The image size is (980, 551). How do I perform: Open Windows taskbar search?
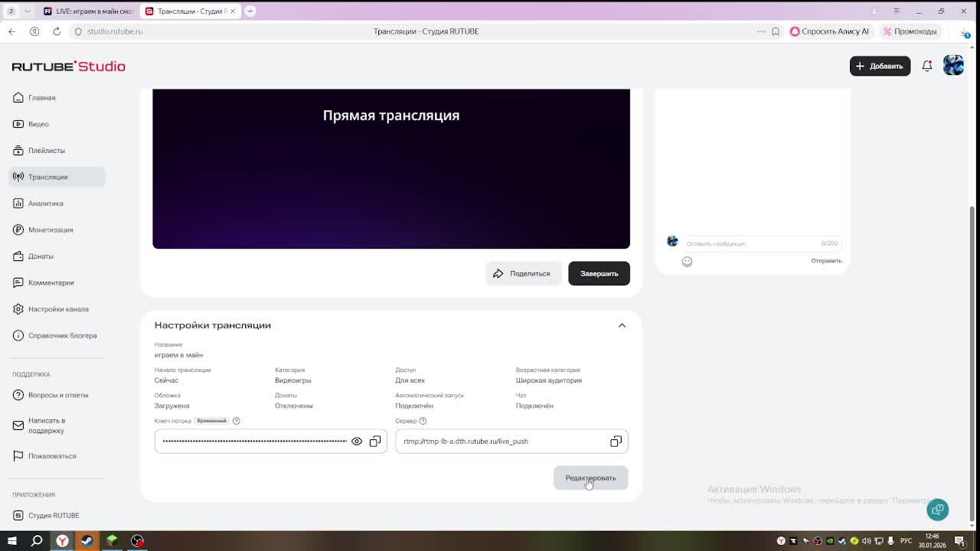37,541
